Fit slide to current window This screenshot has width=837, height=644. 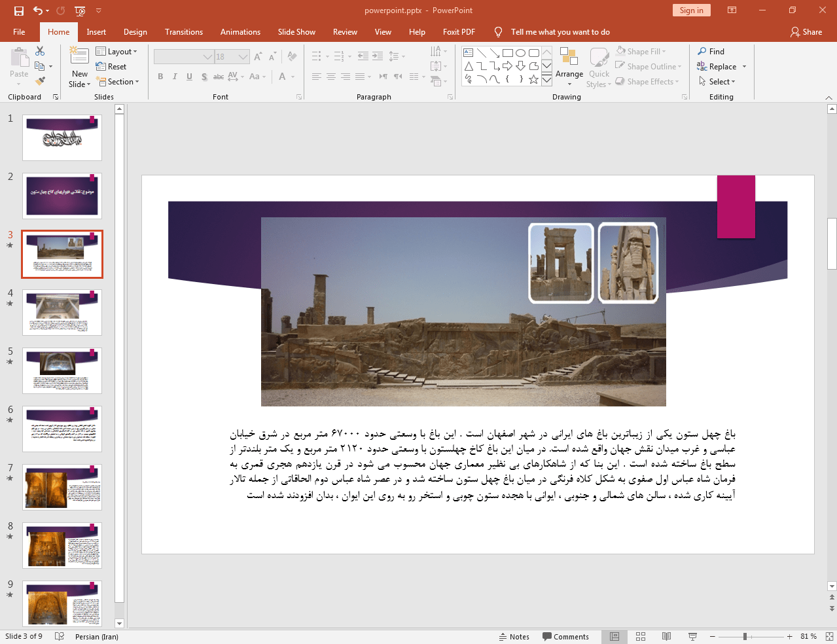829,636
